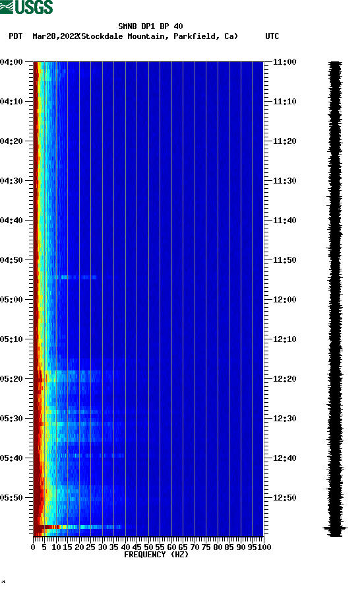This screenshot has width=364, height=589.
Task: Click the broadband energy band at 05:20
Action: [x=75, y=376]
